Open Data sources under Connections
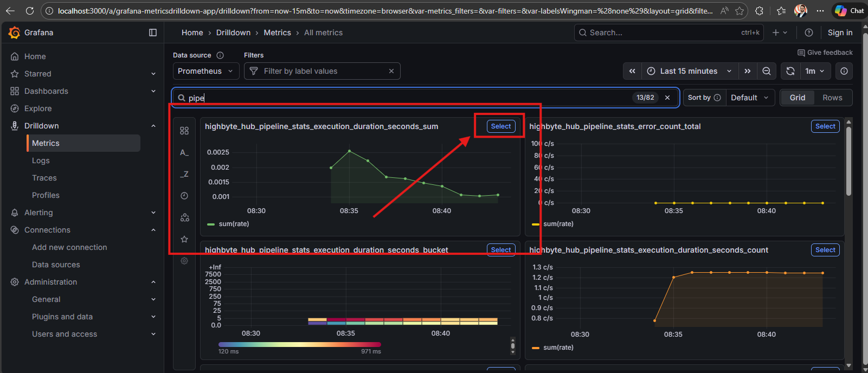 coord(56,265)
